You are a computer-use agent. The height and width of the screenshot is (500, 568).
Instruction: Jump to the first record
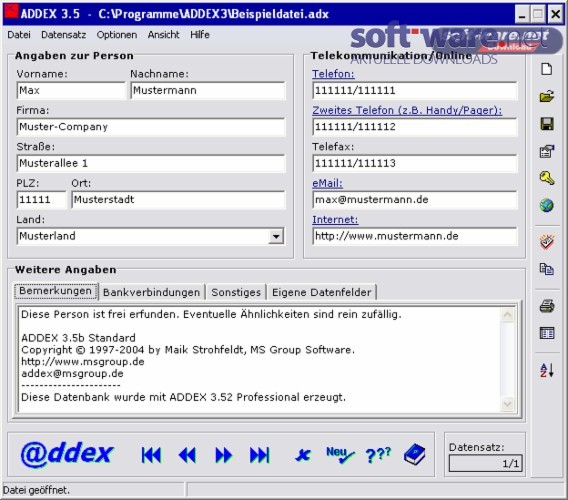pyautogui.click(x=151, y=455)
